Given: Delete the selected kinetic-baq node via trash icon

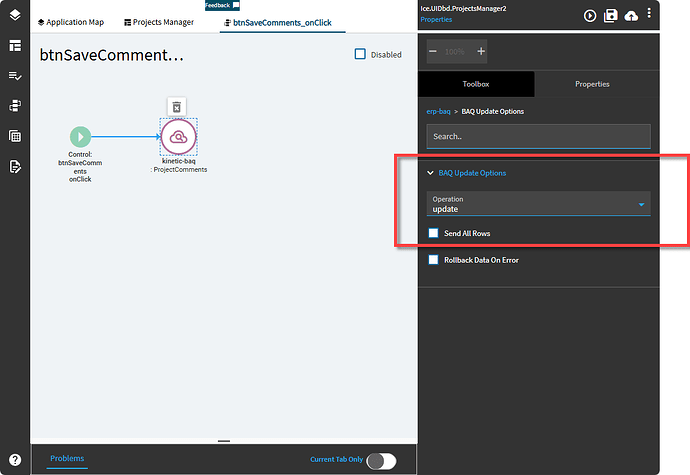Looking at the screenshot, I should pos(176,107).
